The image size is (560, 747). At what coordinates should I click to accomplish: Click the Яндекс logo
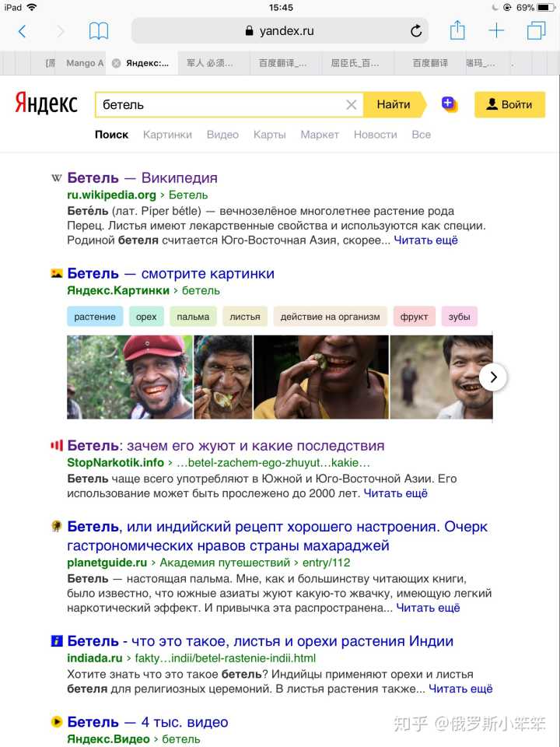46,103
